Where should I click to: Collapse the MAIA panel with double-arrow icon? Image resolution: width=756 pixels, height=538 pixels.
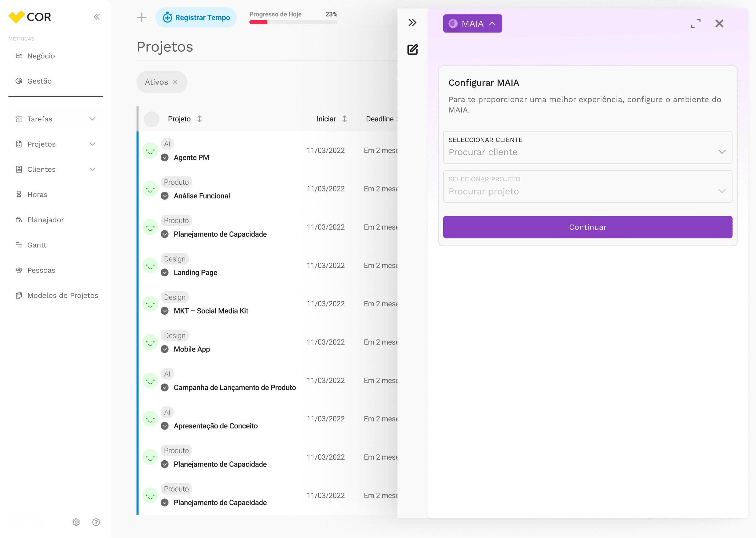pos(412,22)
